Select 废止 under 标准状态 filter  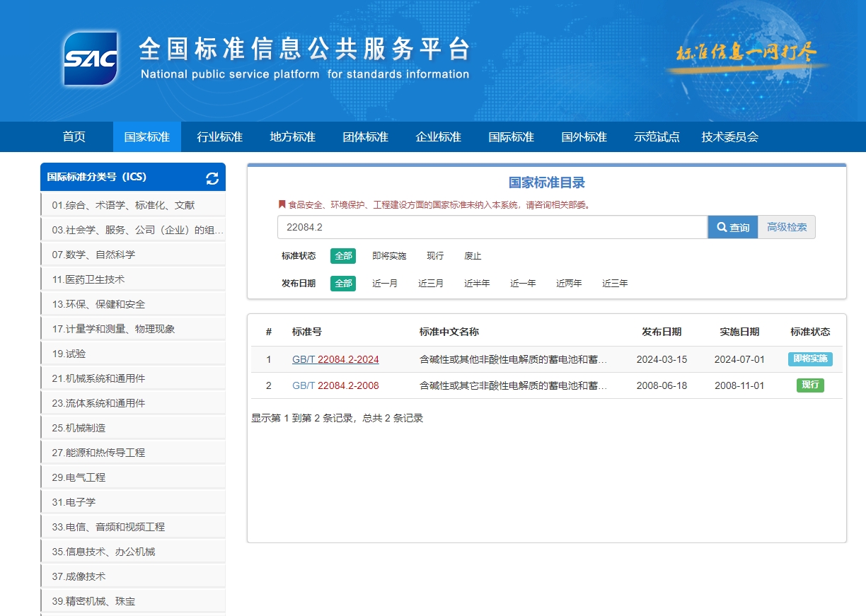pyautogui.click(x=472, y=256)
